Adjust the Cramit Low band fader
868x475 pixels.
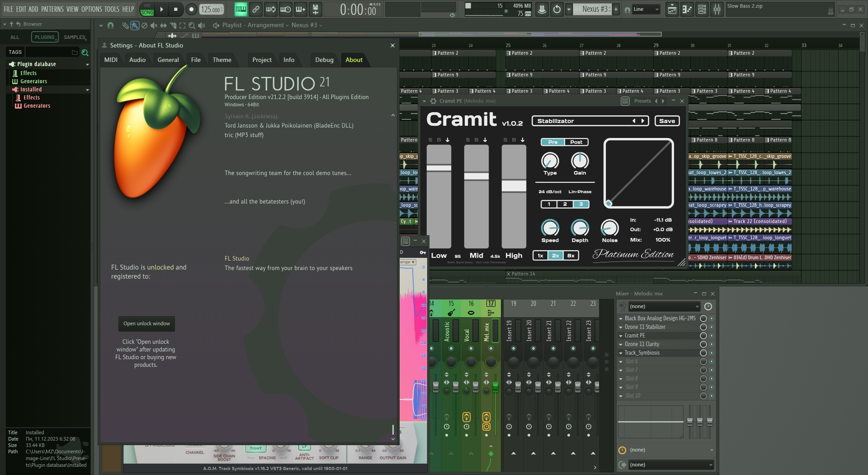[x=439, y=168]
